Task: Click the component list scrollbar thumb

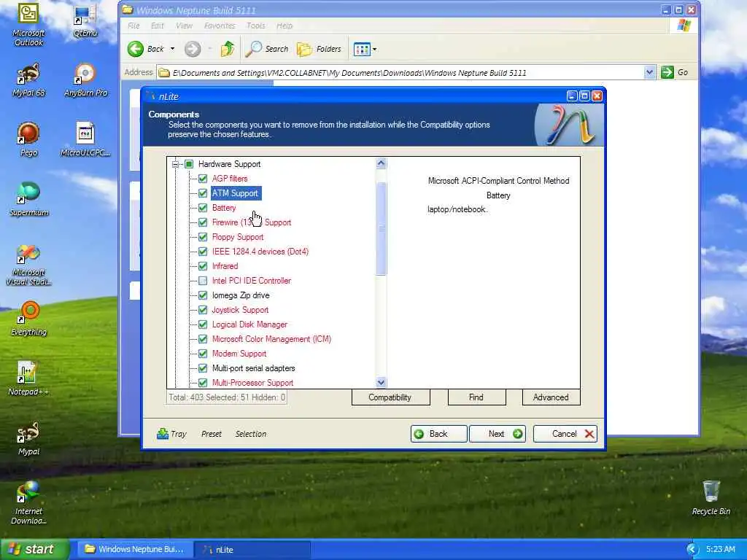Action: (381, 228)
